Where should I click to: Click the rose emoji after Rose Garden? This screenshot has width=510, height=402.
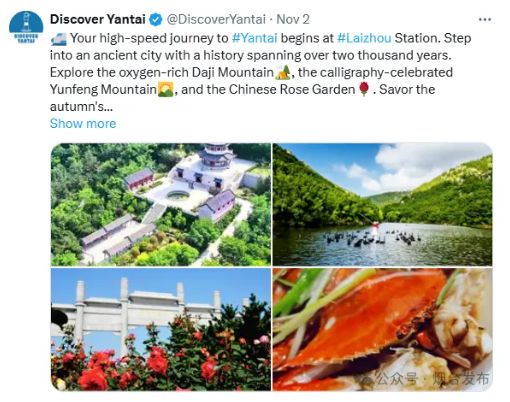click(364, 89)
